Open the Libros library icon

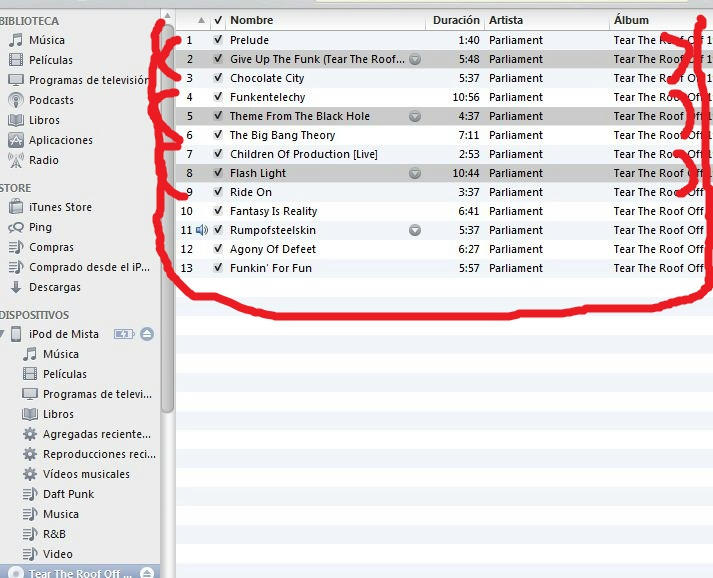click(16, 120)
